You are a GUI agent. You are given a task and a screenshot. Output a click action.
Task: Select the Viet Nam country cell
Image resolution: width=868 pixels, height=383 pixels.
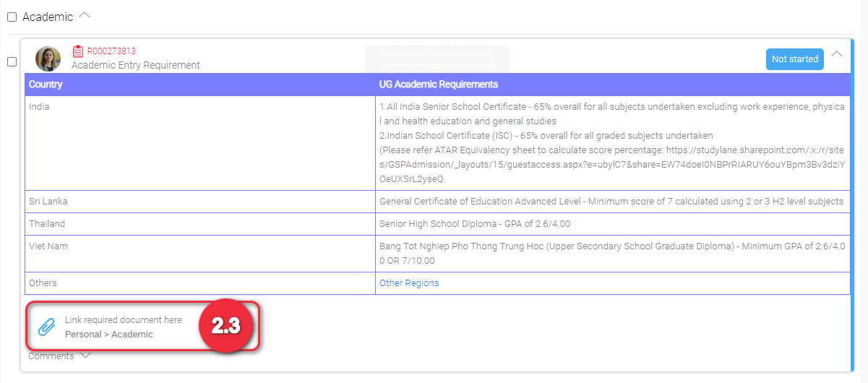48,246
